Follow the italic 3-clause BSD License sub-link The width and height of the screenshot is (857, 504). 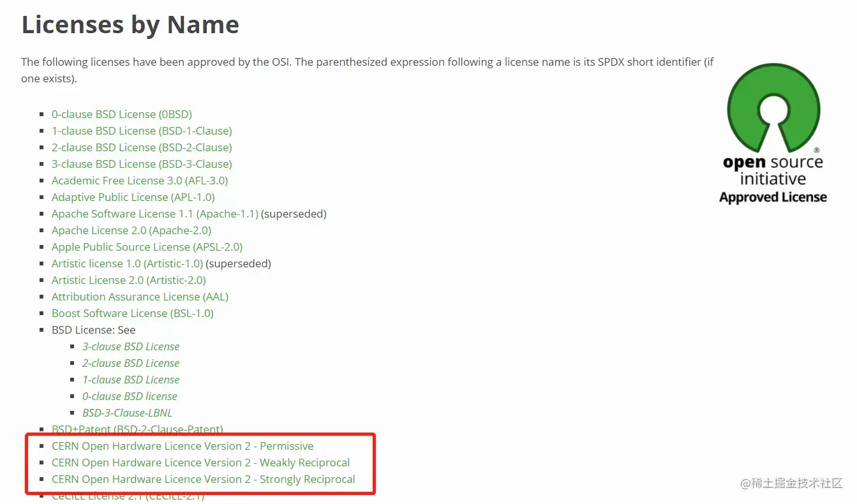tap(131, 346)
